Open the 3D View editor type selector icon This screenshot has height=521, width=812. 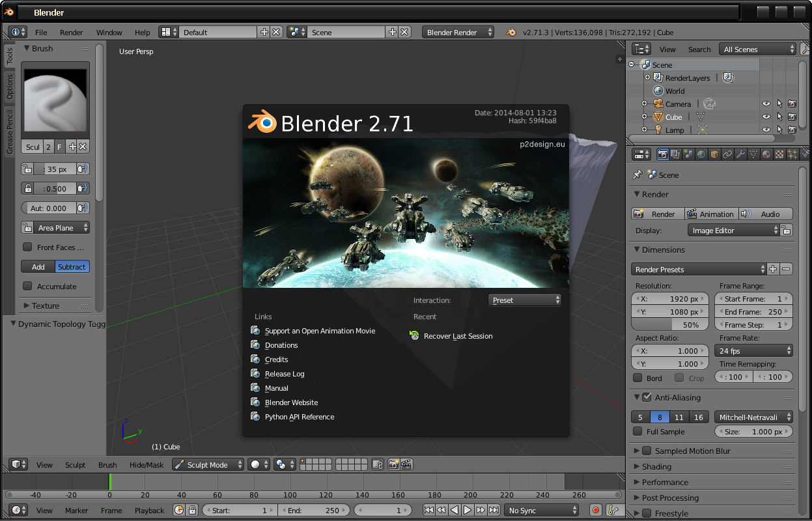click(x=19, y=464)
